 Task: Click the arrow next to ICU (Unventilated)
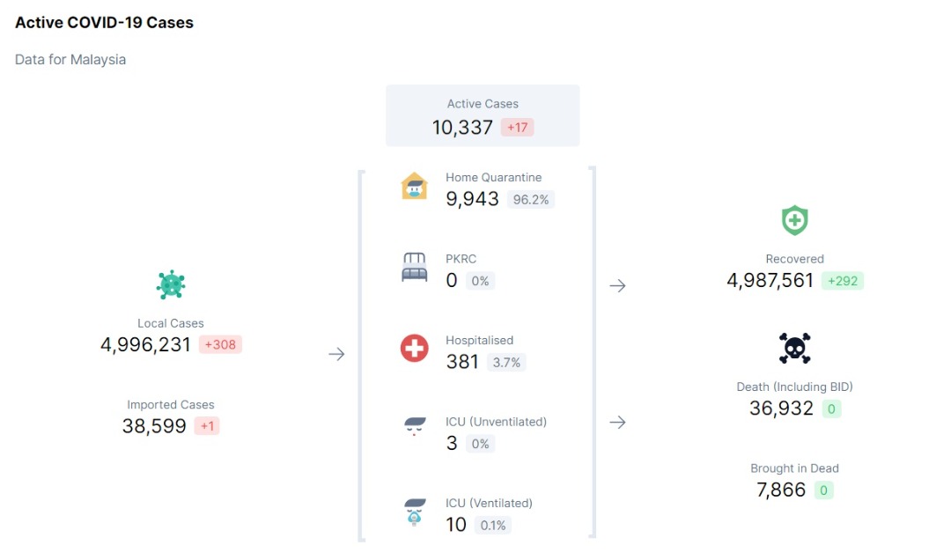(617, 423)
